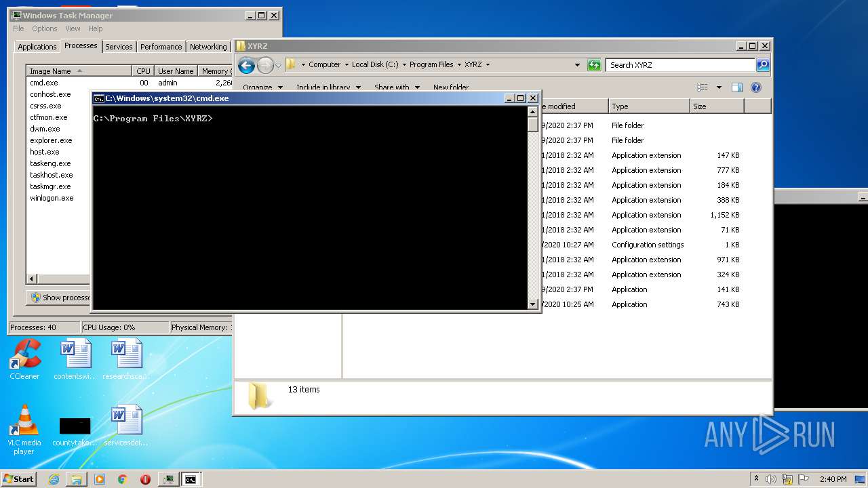
Task: Click the cmd.exe title bar system icon
Action: 98,98
